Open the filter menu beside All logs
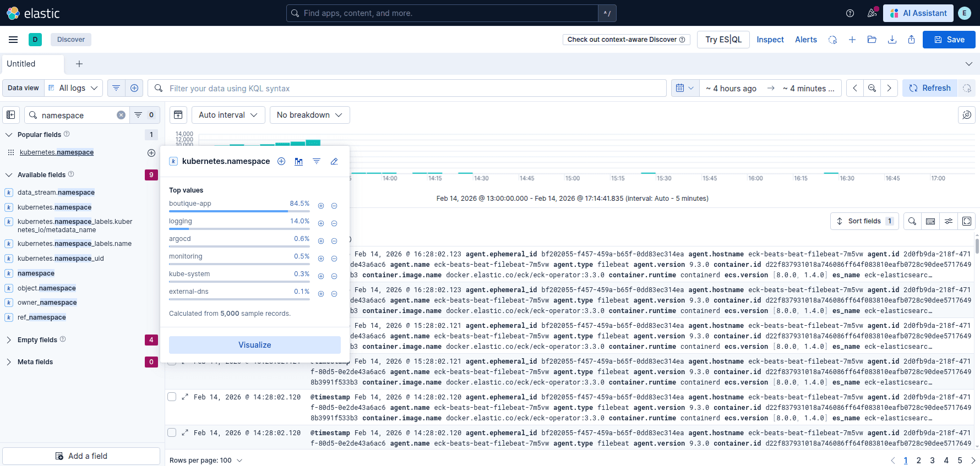Image resolution: width=980 pixels, height=466 pixels. point(116,88)
